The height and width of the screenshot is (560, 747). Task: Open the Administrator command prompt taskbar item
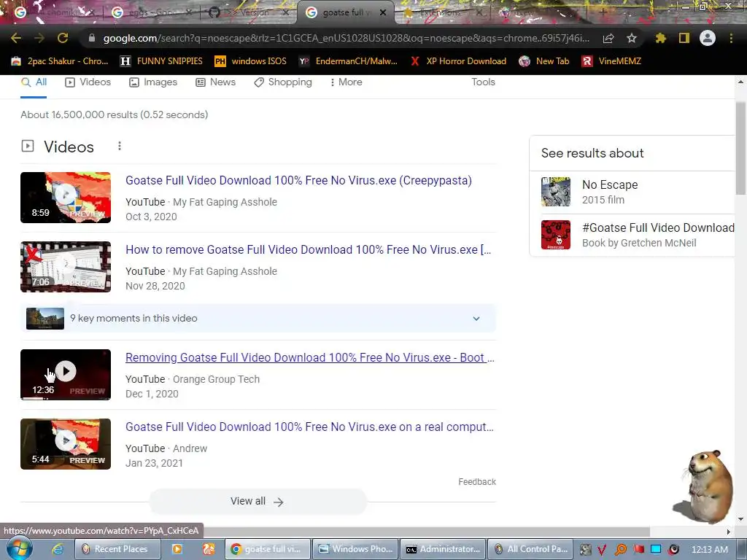[443, 549]
